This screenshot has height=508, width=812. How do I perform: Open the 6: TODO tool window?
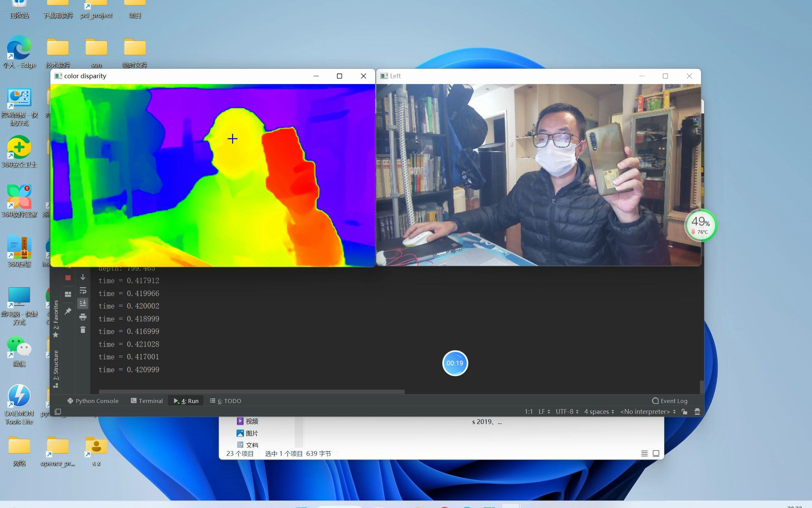coord(226,401)
